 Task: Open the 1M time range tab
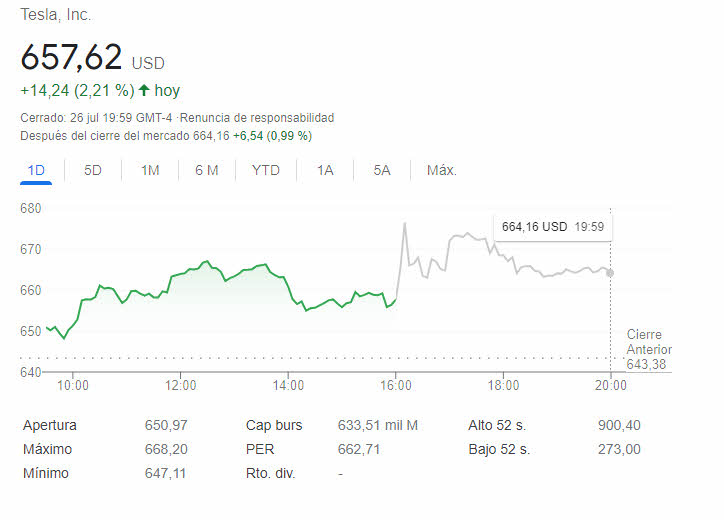coord(150,170)
